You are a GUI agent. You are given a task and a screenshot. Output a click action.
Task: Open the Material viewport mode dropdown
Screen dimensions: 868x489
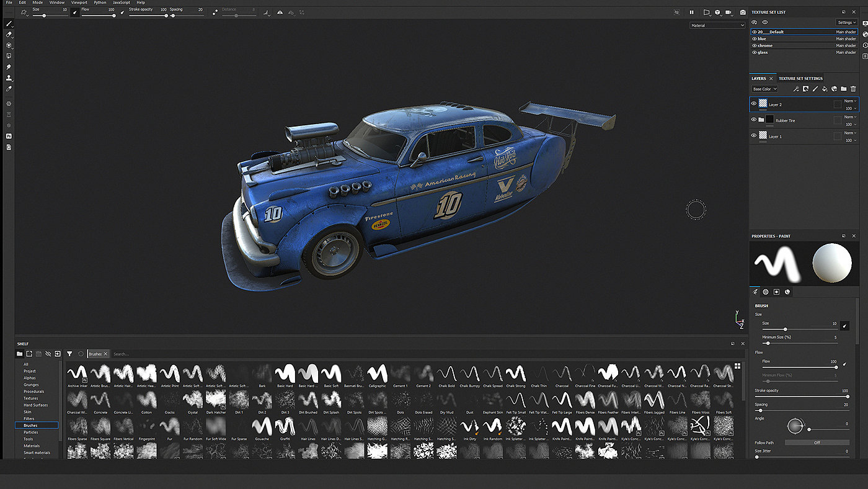coord(717,25)
